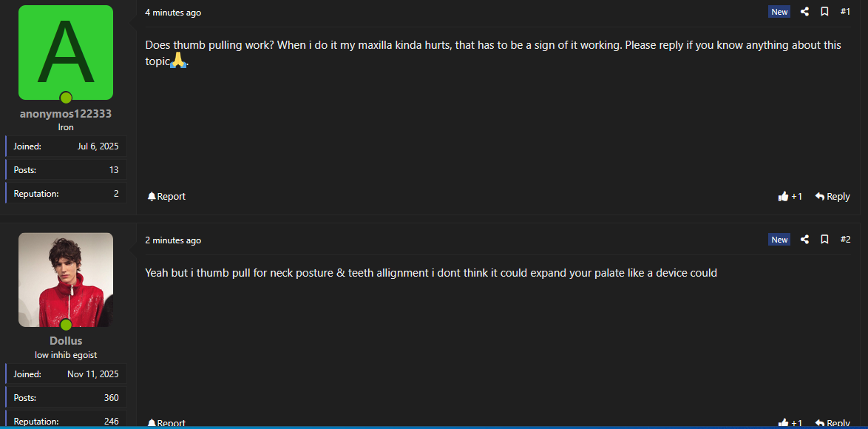This screenshot has width=868, height=429.
Task: Open post permalink #2
Action: tap(845, 240)
